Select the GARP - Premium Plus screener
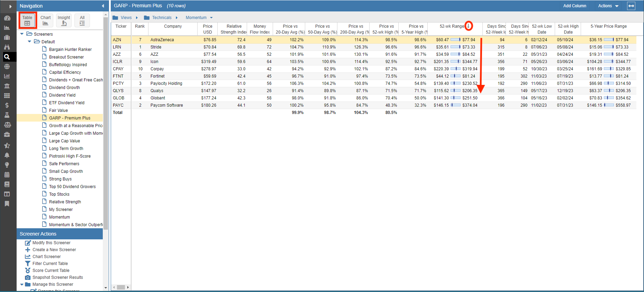Image resolution: width=644 pixels, height=292 pixels. pos(70,118)
